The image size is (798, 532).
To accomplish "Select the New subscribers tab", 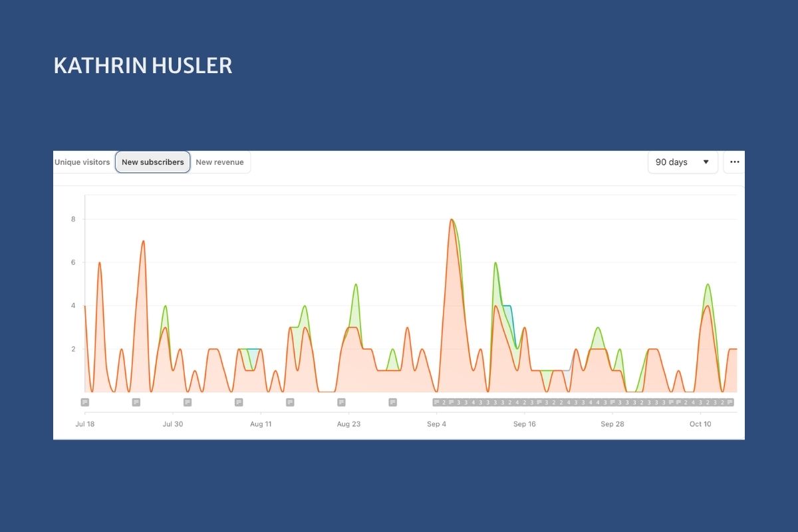I will click(153, 162).
